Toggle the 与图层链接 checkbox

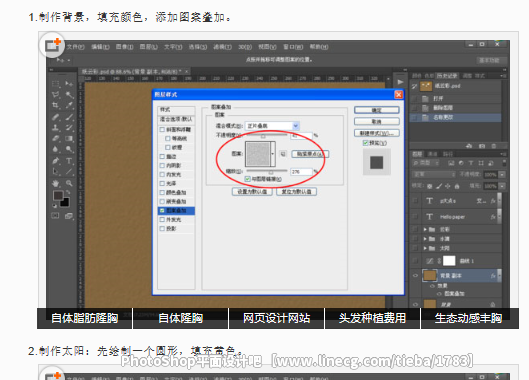point(247,179)
